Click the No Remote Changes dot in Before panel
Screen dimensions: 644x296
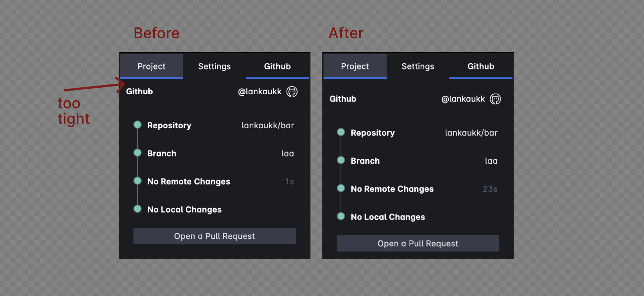coord(137,181)
